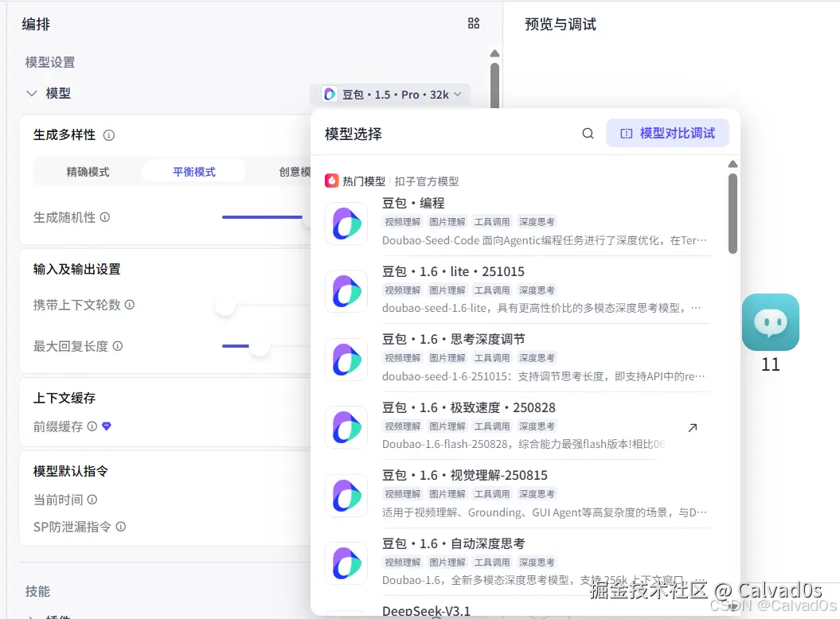The image size is (840, 619).
Task: Click the doubao-seed-1.6-lite description text
Action: pyautogui.click(x=541, y=308)
